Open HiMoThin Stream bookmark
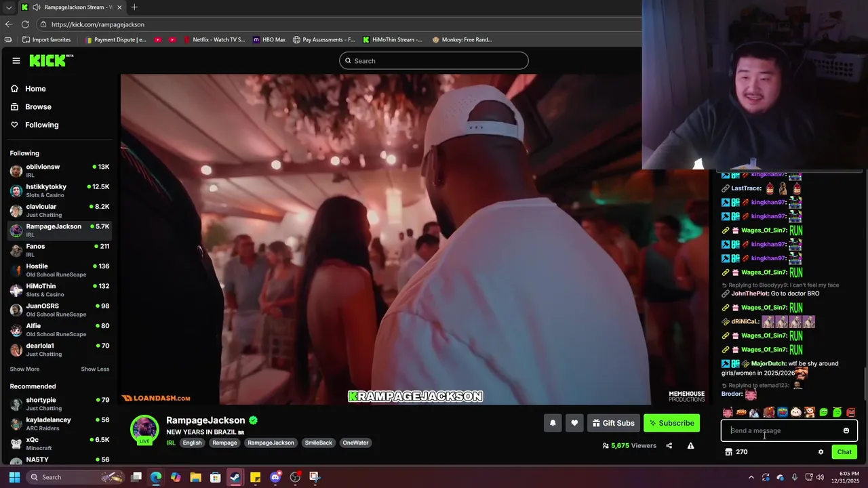 (x=392, y=40)
